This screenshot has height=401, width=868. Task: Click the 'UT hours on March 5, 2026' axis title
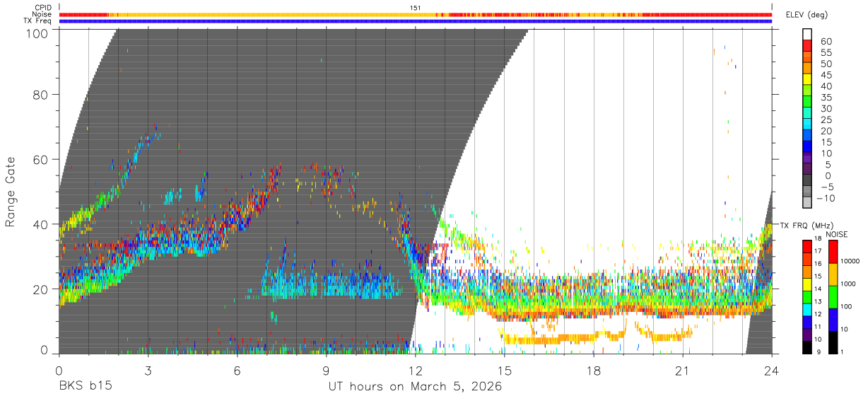click(415, 388)
